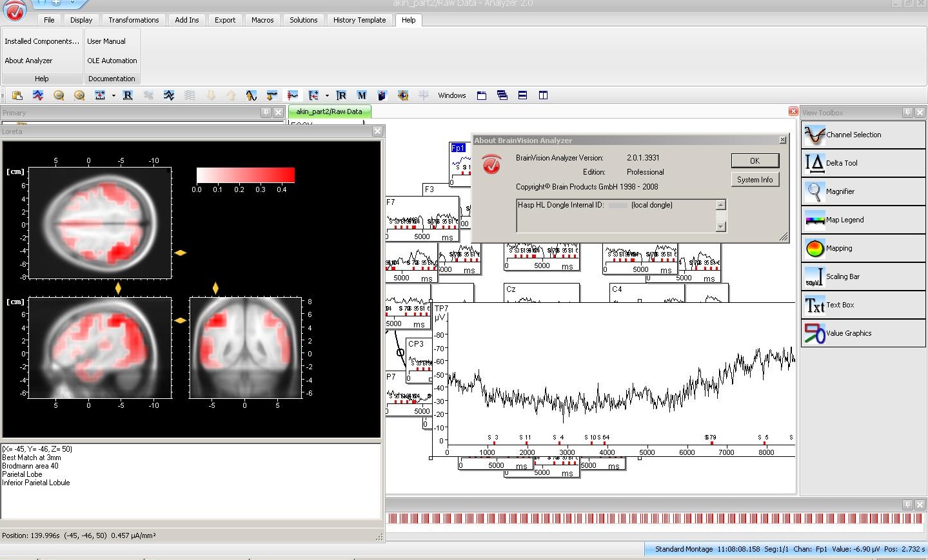The width and height of the screenshot is (928, 560).
Task: Toggle auto-hide pin on bottom marker panel
Action: pos(907,505)
